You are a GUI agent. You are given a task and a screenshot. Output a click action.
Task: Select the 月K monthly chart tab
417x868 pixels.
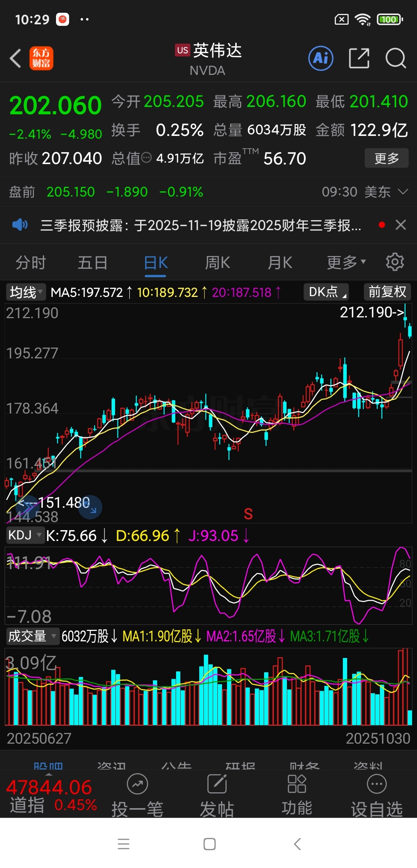click(x=280, y=263)
